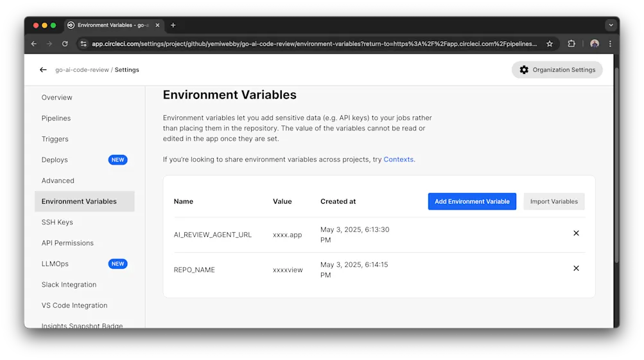The height and width of the screenshot is (360, 644).
Task: Click the browser forward arrow
Action: click(49, 44)
